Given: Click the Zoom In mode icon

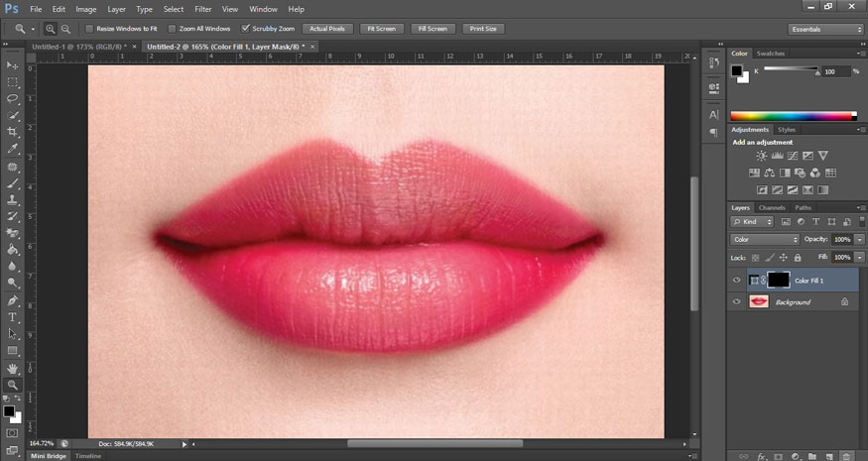Looking at the screenshot, I should click(50, 29).
